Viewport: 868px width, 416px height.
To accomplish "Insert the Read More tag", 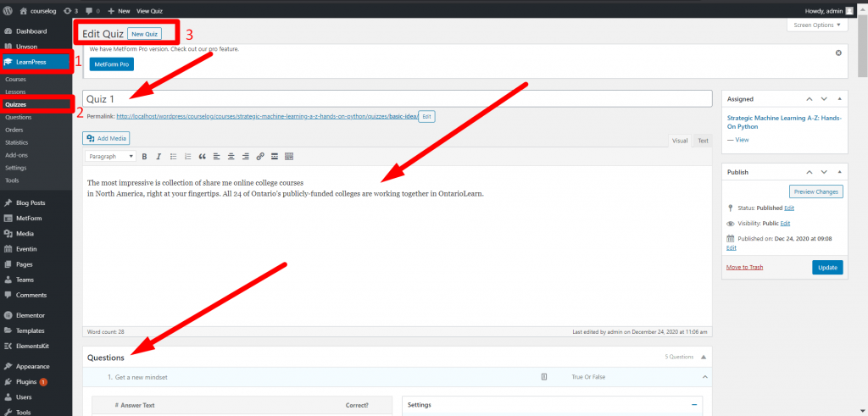I will click(274, 157).
